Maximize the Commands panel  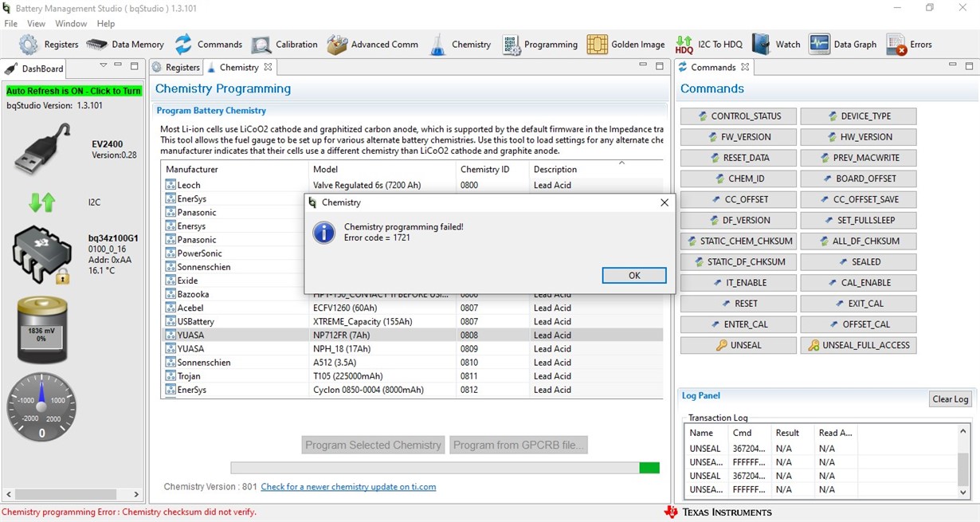967,67
